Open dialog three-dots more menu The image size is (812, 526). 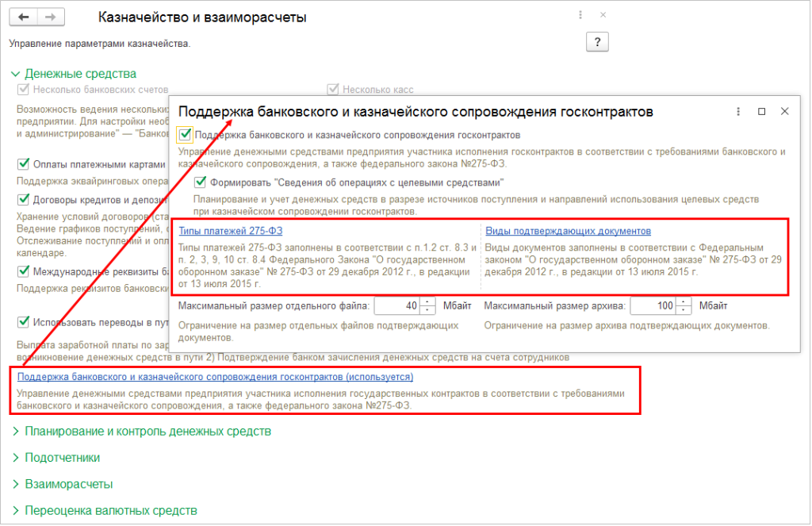point(738,112)
